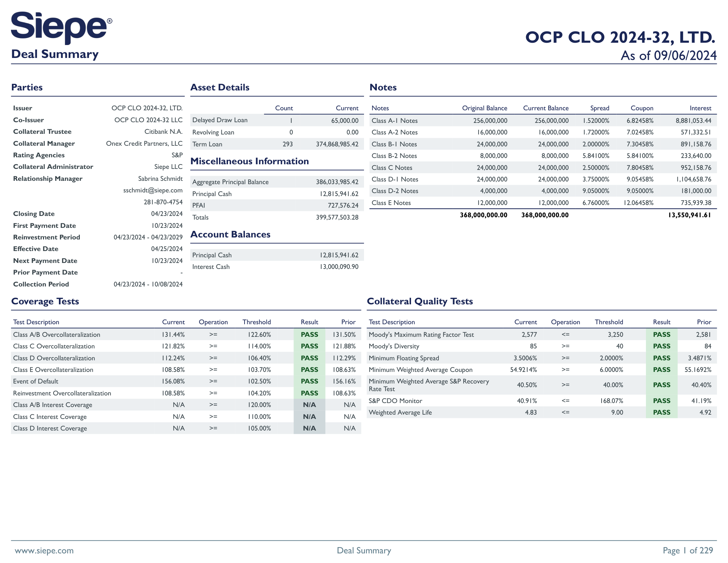Viewport: 728px width, 563px height.
Task: Click the Threshold header in Coverage Tests
Action: (256, 322)
